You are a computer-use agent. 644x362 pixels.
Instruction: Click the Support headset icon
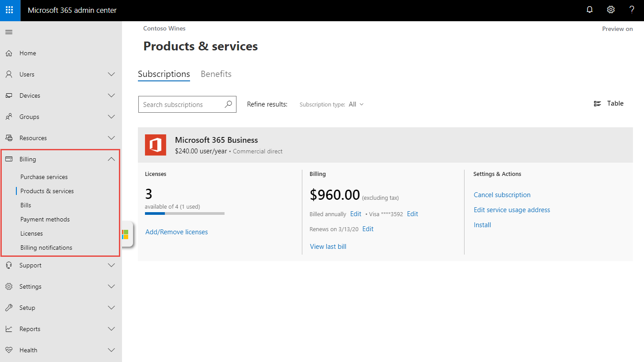[x=9, y=265]
